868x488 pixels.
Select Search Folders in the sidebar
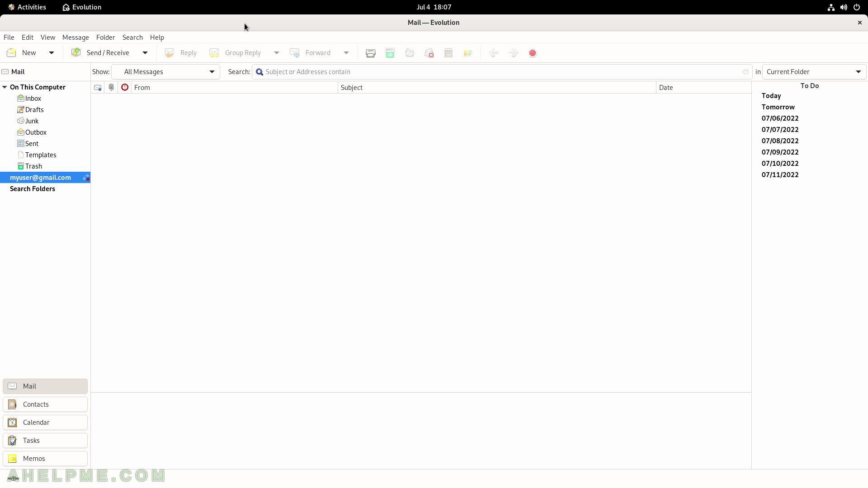click(33, 189)
